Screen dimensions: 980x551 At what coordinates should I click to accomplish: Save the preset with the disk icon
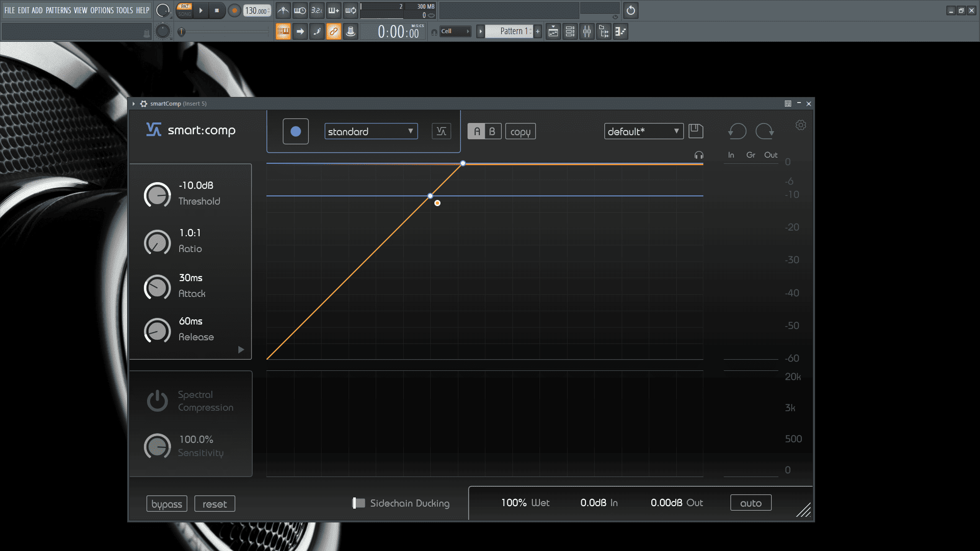(x=696, y=131)
